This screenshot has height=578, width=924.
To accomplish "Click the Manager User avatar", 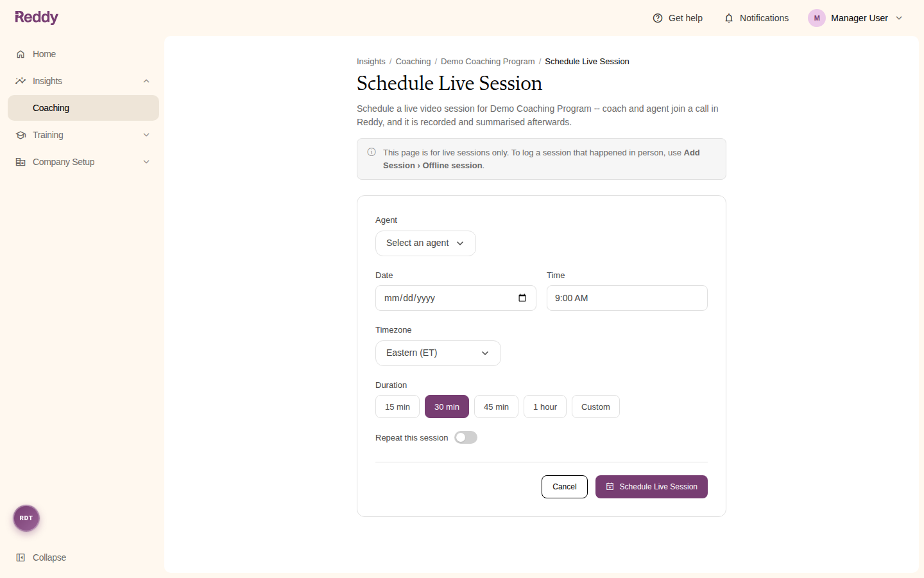I will point(817,18).
